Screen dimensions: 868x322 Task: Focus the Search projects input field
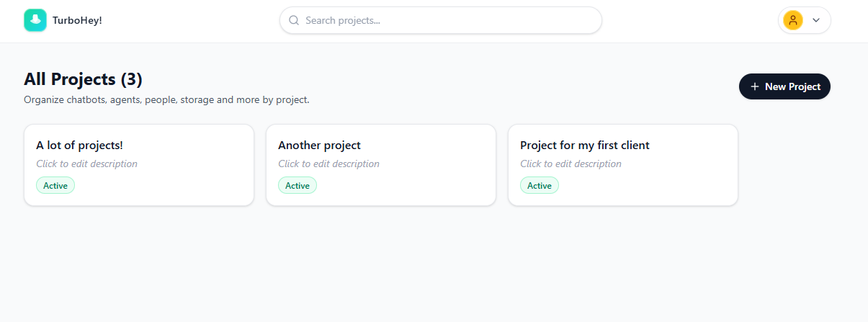click(447, 20)
